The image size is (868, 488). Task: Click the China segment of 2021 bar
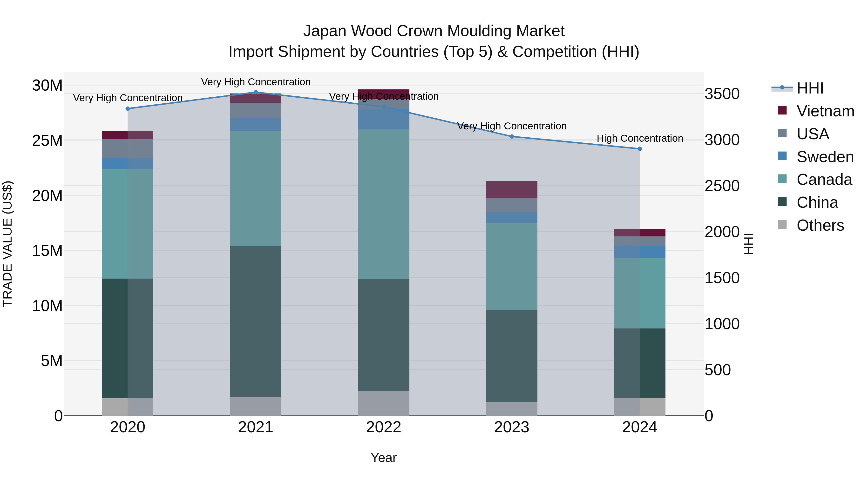click(255, 321)
